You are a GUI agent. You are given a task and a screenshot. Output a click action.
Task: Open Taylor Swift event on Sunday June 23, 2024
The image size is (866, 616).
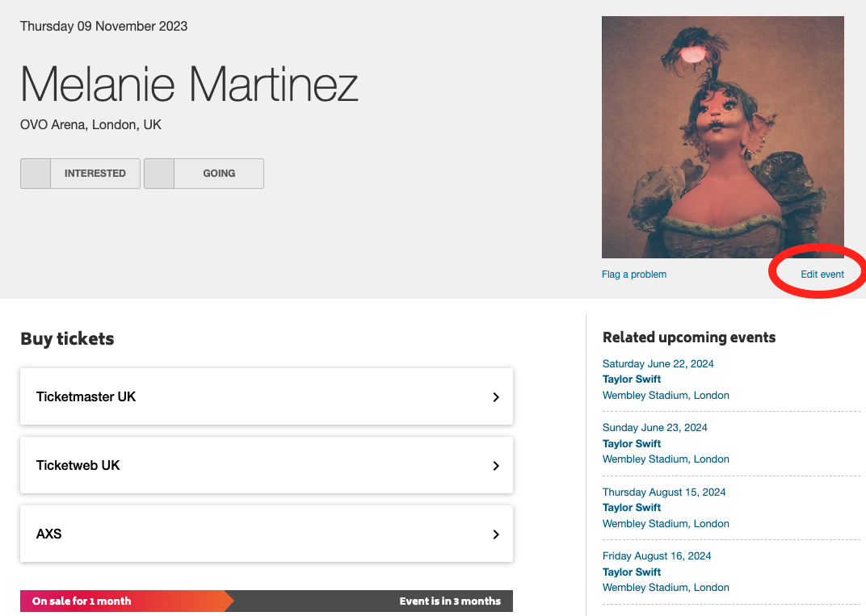[631, 443]
